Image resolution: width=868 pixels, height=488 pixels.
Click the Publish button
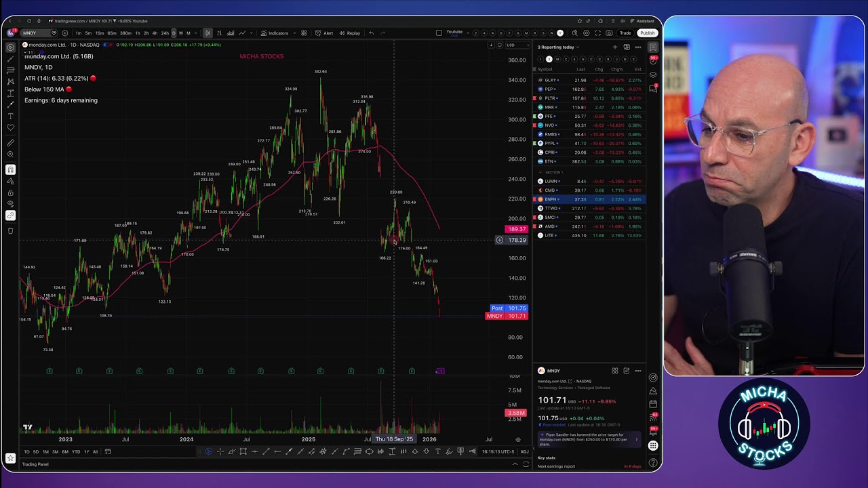(648, 33)
